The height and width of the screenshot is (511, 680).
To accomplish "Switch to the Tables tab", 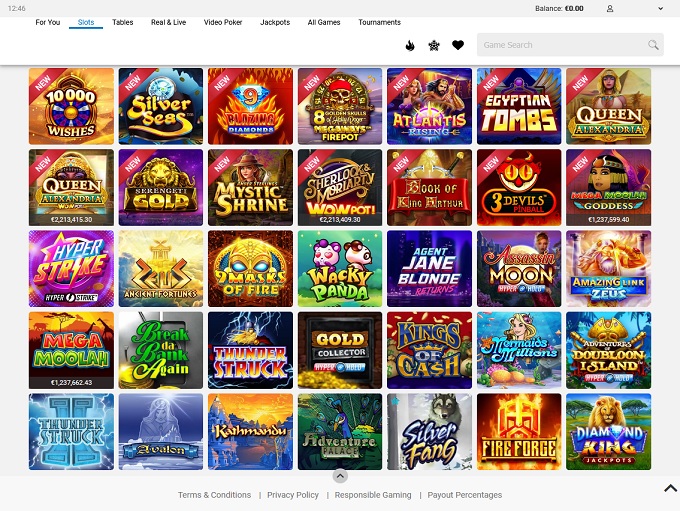I will (x=123, y=22).
